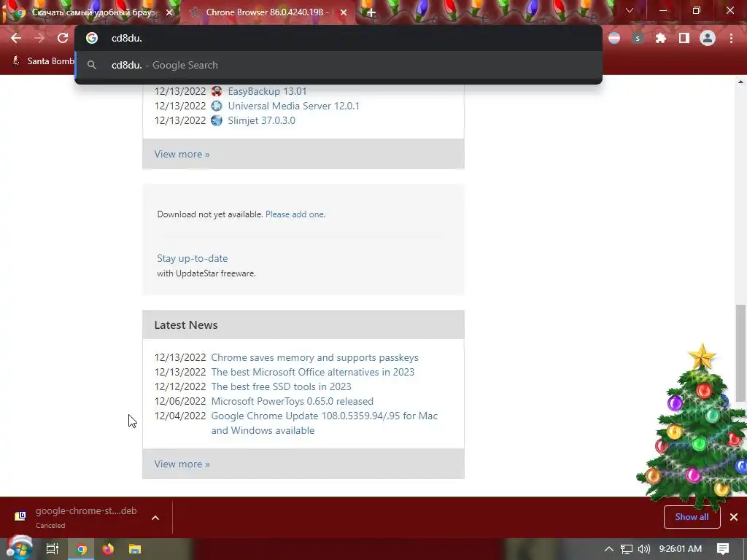Screen dimensions: 747x560
Task: Open the network status tray icon
Action: coord(626,549)
